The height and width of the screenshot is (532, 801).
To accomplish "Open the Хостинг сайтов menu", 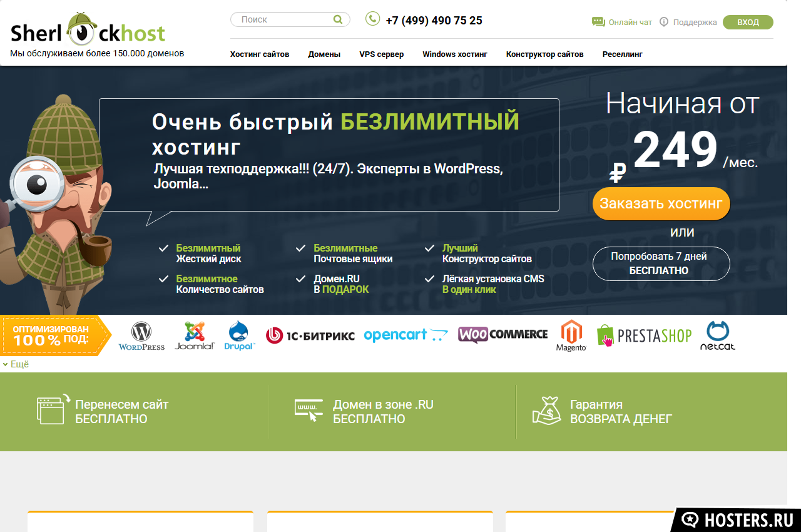I will [260, 54].
